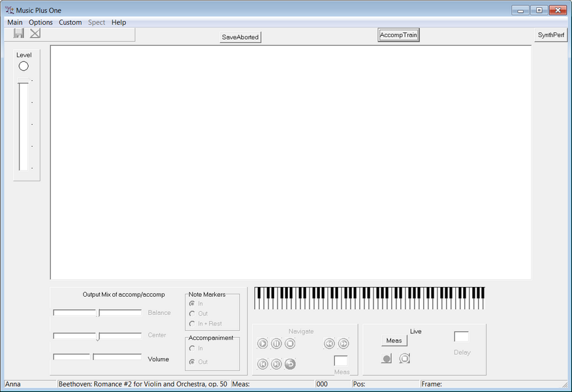Image resolution: width=572 pixels, height=392 pixels.
Task: Click the Center slider in Output Mix
Action: point(97,336)
